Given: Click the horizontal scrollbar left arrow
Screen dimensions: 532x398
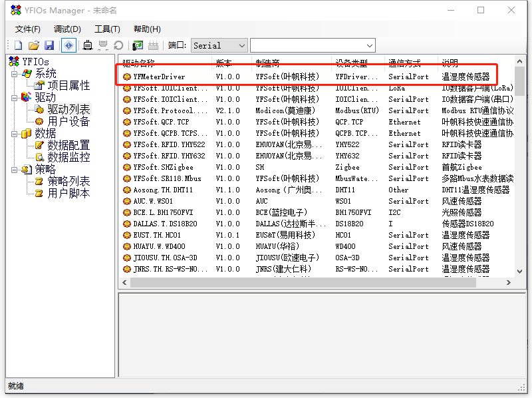Looking at the screenshot, I should [x=124, y=283].
